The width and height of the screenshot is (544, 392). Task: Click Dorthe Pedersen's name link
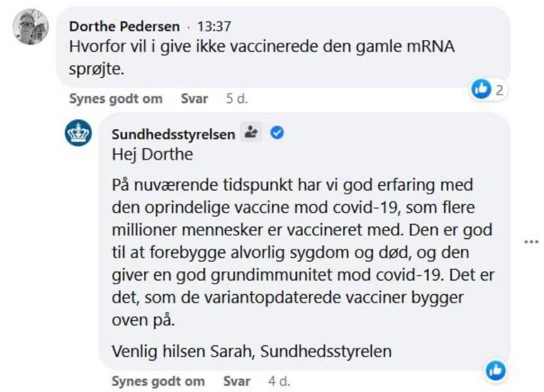pos(124,26)
